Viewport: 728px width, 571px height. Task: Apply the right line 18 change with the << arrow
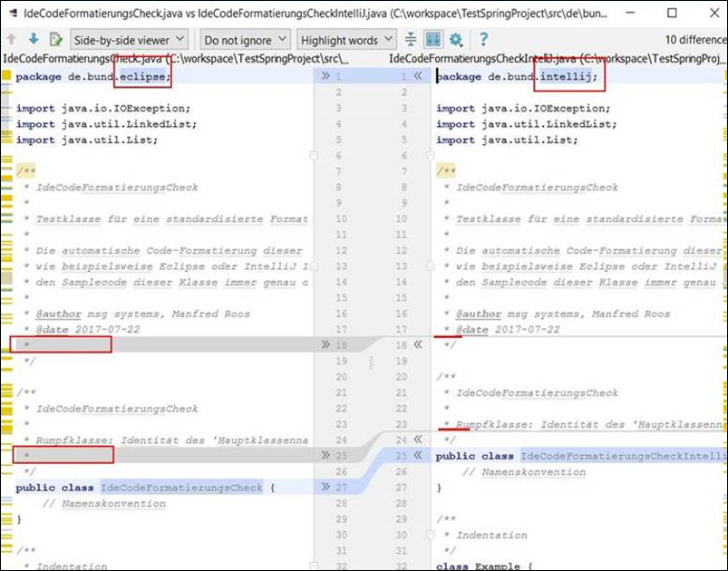click(x=418, y=344)
